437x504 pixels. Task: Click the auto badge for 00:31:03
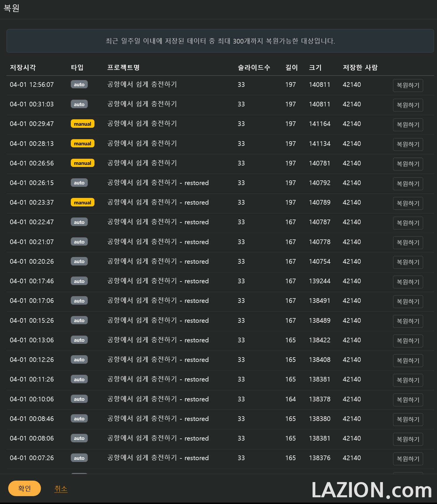79,104
